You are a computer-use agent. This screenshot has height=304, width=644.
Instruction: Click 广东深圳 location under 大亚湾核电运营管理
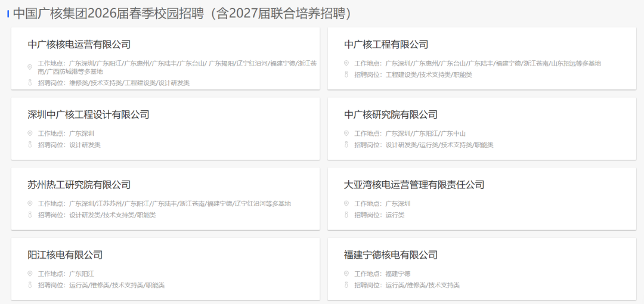pyautogui.click(x=398, y=204)
